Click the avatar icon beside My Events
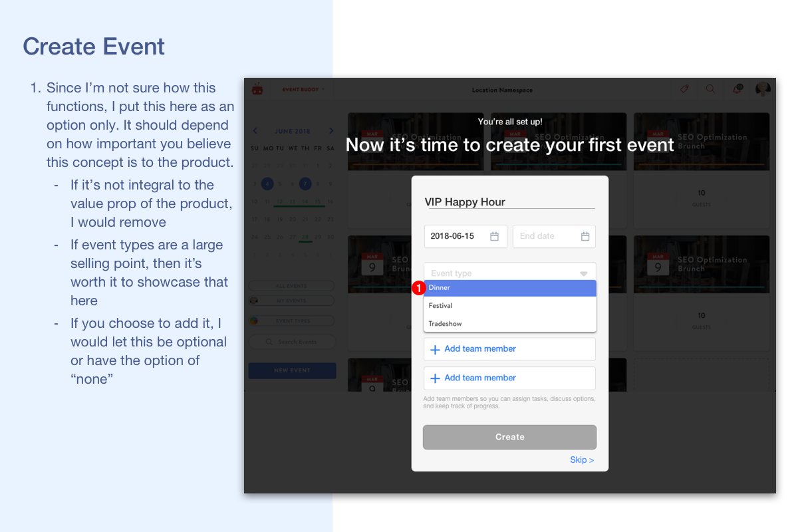Viewport: 798px width, 532px height. [253, 301]
